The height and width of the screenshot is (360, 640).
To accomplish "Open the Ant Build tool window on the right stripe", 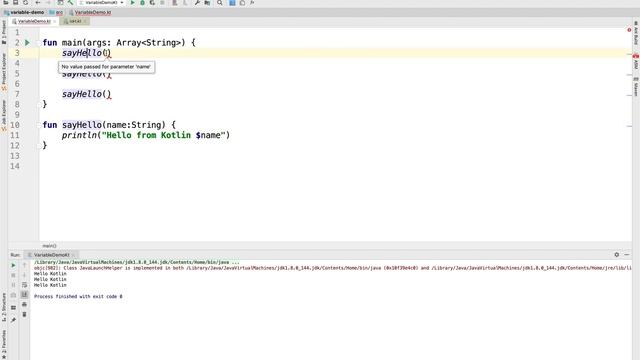I will pos(636,33).
